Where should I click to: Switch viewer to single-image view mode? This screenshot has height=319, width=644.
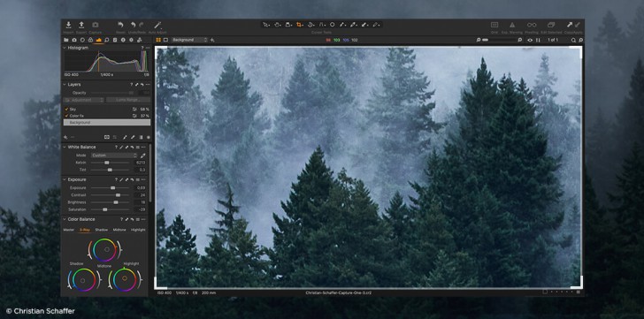coord(165,40)
